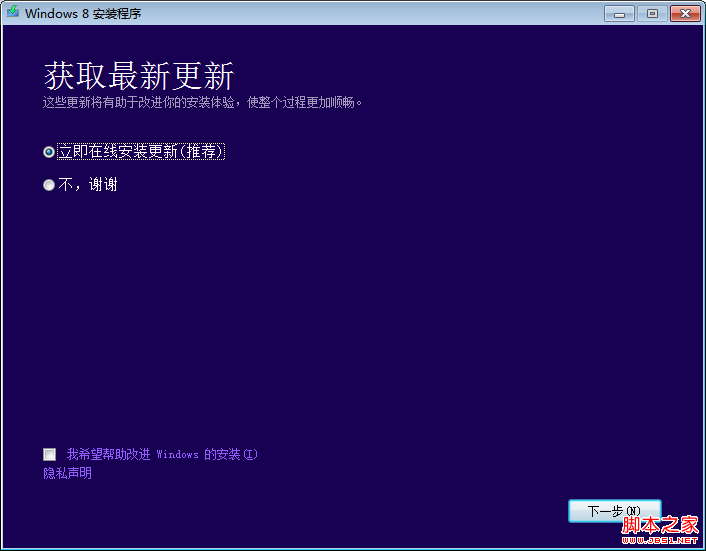Click the Windows 8 安装程序 title text
706x551 pixels.
tap(83, 14)
